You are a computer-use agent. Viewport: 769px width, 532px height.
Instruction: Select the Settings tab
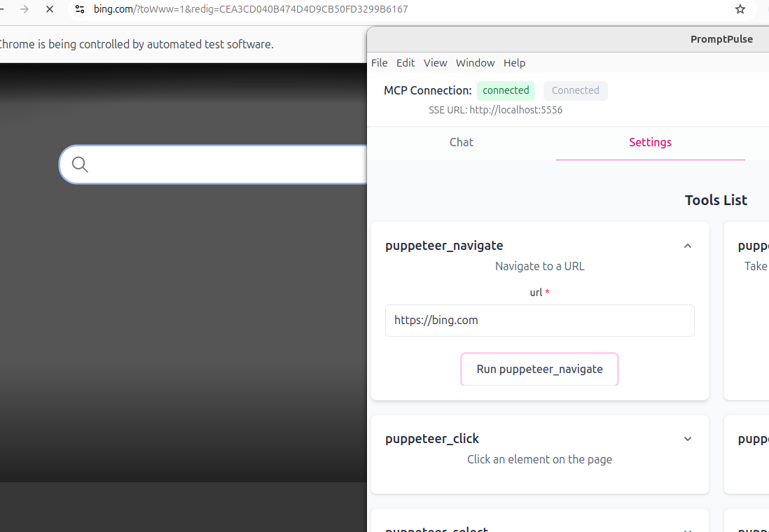pyautogui.click(x=651, y=142)
